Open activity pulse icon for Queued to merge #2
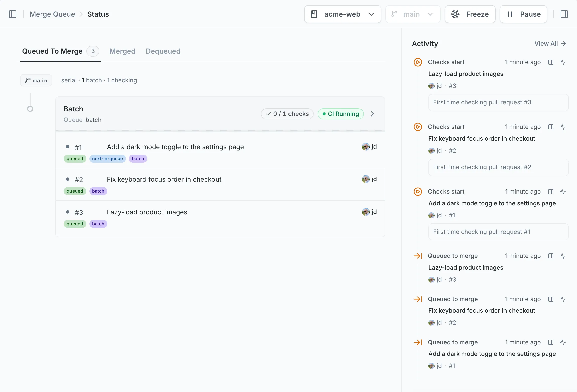Image resolution: width=577 pixels, height=392 pixels. (563, 299)
